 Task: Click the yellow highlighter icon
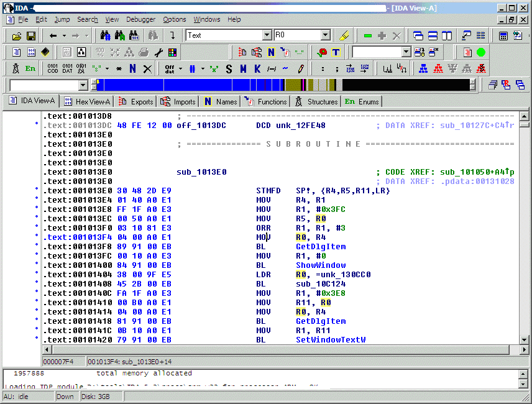point(346,36)
